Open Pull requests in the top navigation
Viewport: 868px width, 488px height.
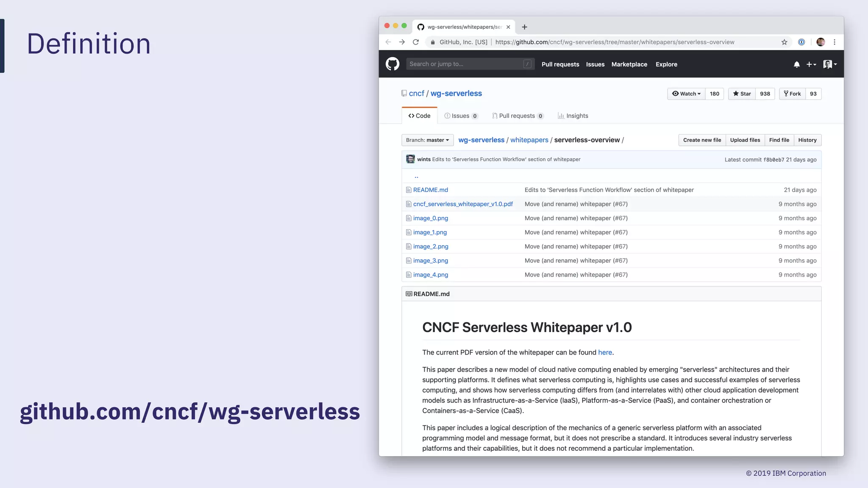(x=560, y=64)
